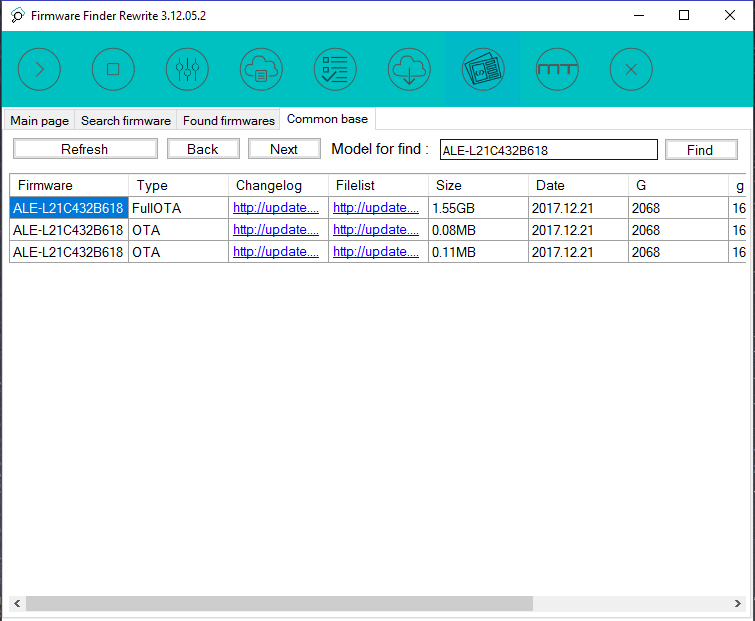Click the cloud document toolbar icon
The height and width of the screenshot is (621, 755).
(261, 69)
